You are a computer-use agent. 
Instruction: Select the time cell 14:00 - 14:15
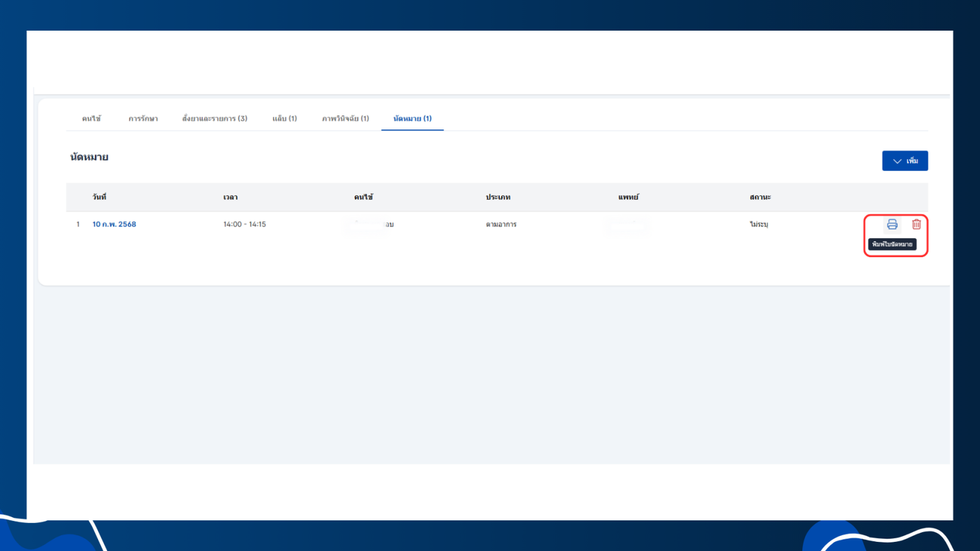click(244, 225)
